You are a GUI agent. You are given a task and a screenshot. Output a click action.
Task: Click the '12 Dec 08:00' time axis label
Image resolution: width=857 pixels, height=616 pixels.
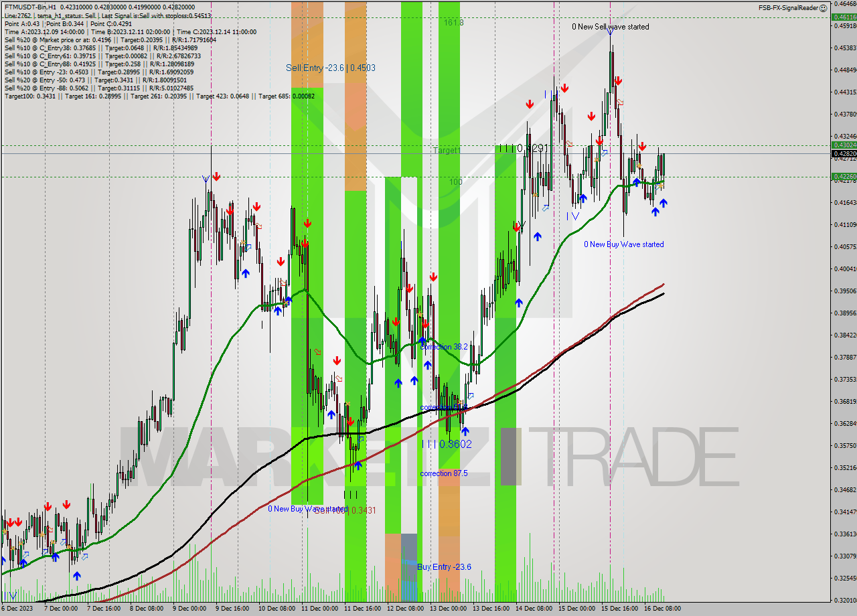pyautogui.click(x=405, y=609)
